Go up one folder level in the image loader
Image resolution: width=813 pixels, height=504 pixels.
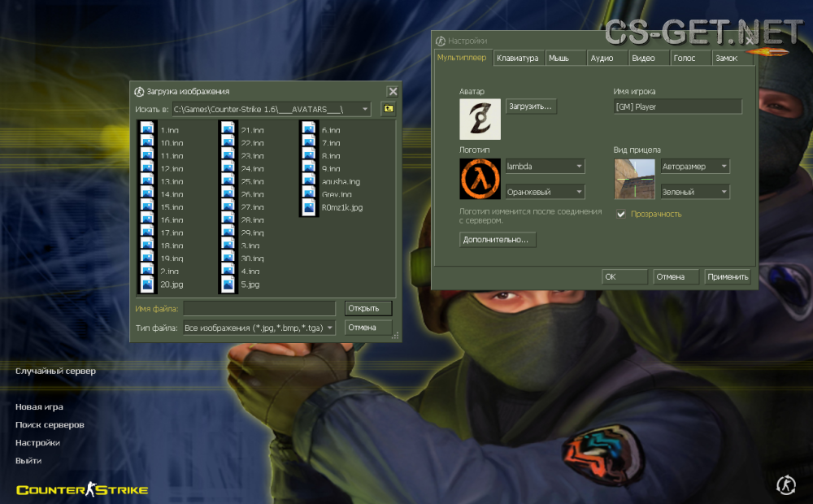[x=389, y=109]
